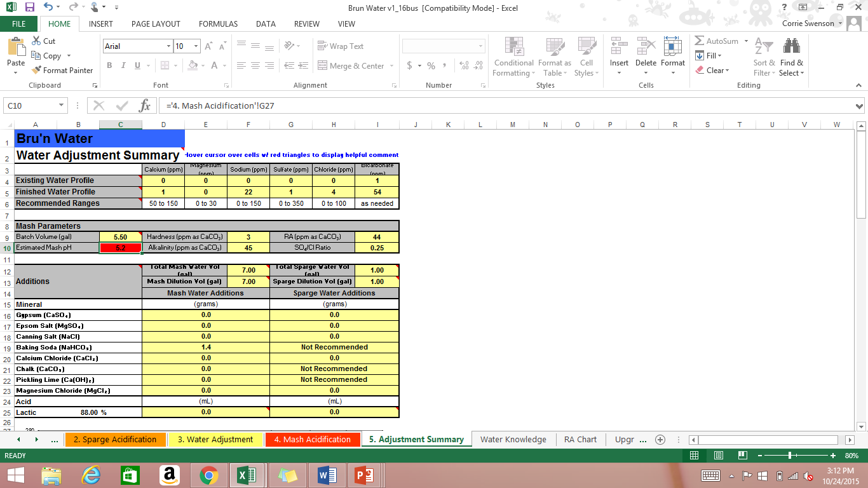Open Borders dropdown arrow
Screen dimensions: 868x488
tap(176, 65)
